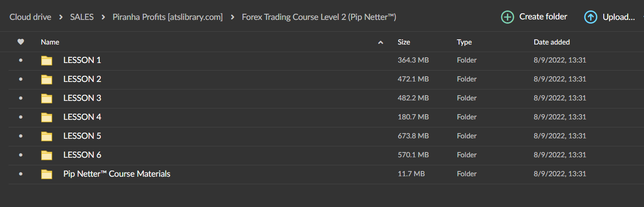The height and width of the screenshot is (207, 644).
Task: Toggle favourite dot for Pip Netter Course Materials
Action: [20, 174]
